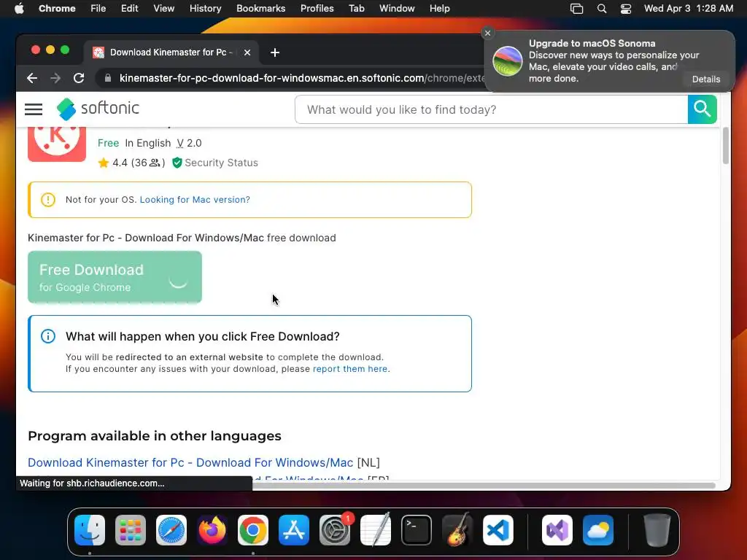Click the In English label
This screenshot has width=747, height=560.
point(147,143)
